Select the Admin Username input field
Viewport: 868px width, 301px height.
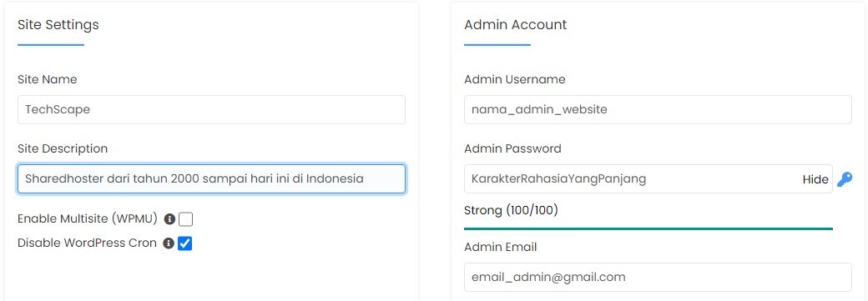[658, 109]
